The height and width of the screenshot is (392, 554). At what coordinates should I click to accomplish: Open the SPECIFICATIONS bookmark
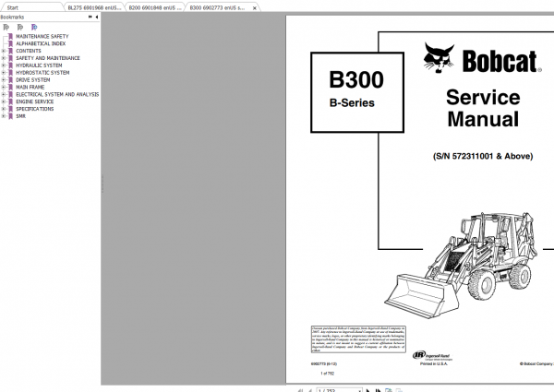click(35, 109)
